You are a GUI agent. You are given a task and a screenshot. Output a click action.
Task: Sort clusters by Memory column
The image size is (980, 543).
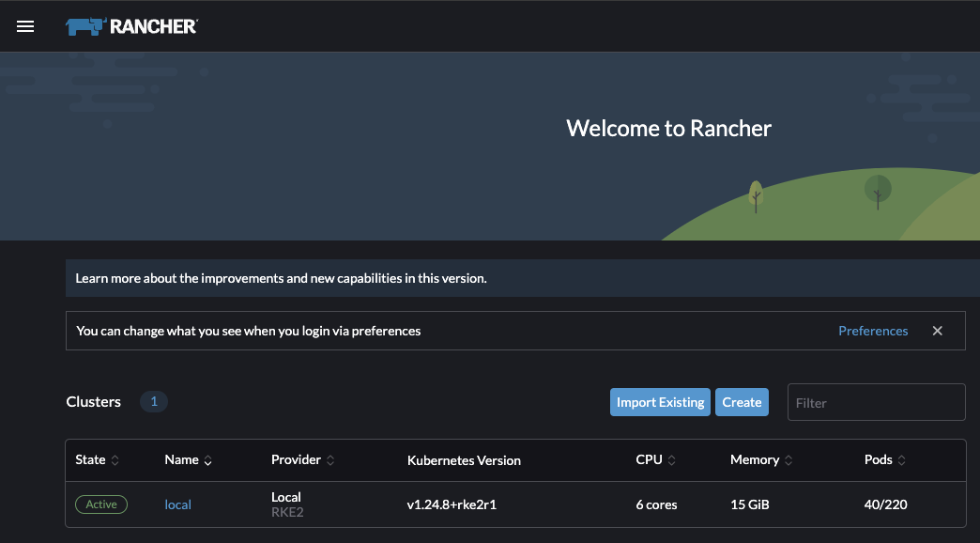point(761,459)
